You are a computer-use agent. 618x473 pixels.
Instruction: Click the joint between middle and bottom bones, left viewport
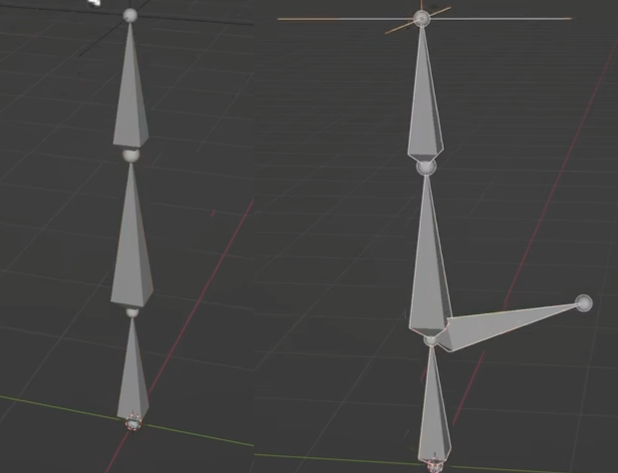click(132, 312)
